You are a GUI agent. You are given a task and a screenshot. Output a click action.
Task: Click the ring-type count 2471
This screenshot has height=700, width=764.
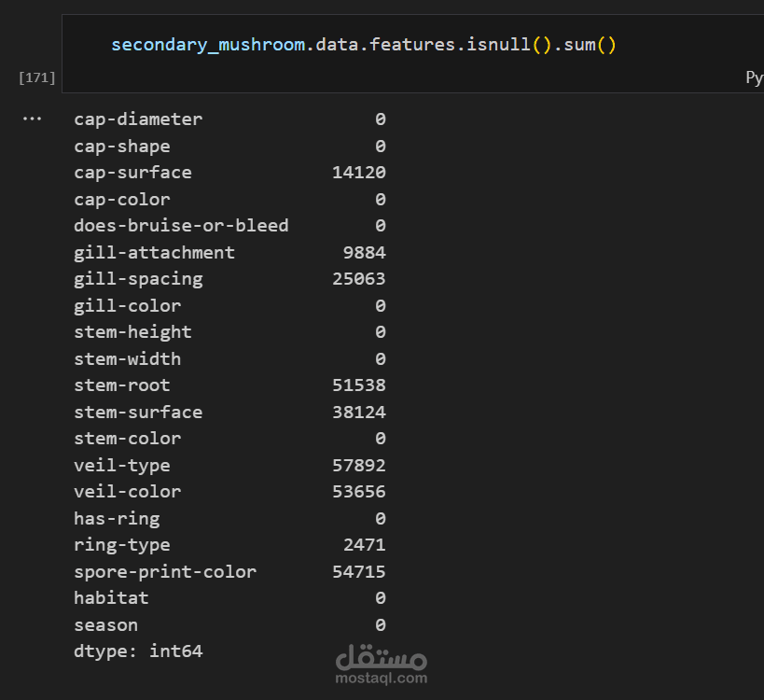point(365,545)
